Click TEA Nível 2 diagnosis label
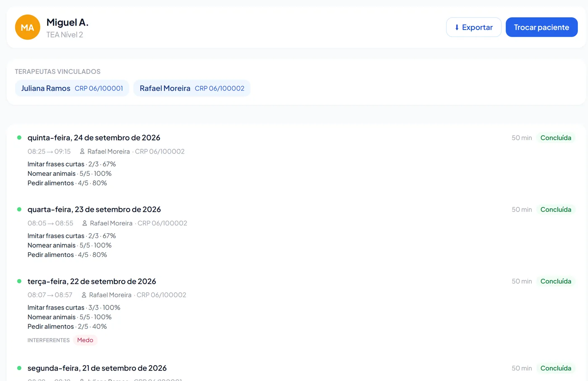The height and width of the screenshot is (381, 588). click(x=65, y=35)
